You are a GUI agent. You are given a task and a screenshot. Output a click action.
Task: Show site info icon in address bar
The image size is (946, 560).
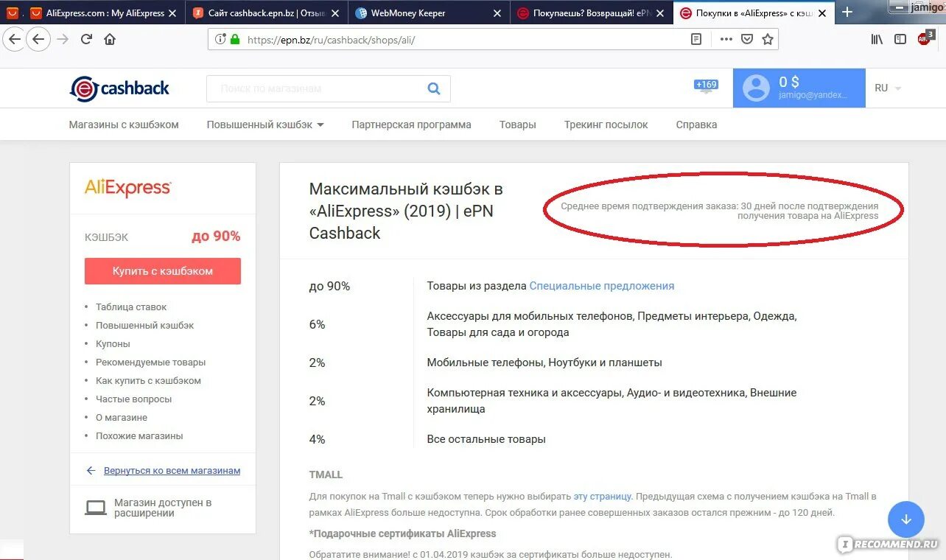(x=220, y=40)
